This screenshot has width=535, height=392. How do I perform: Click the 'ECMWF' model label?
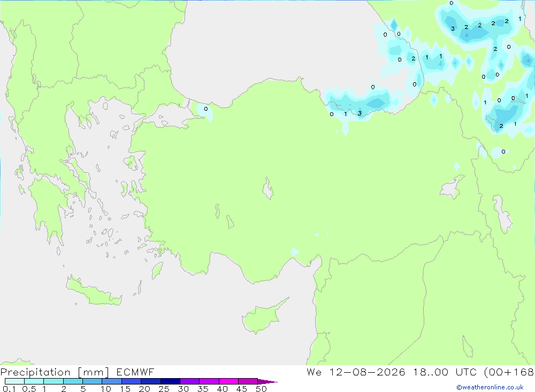135,372
